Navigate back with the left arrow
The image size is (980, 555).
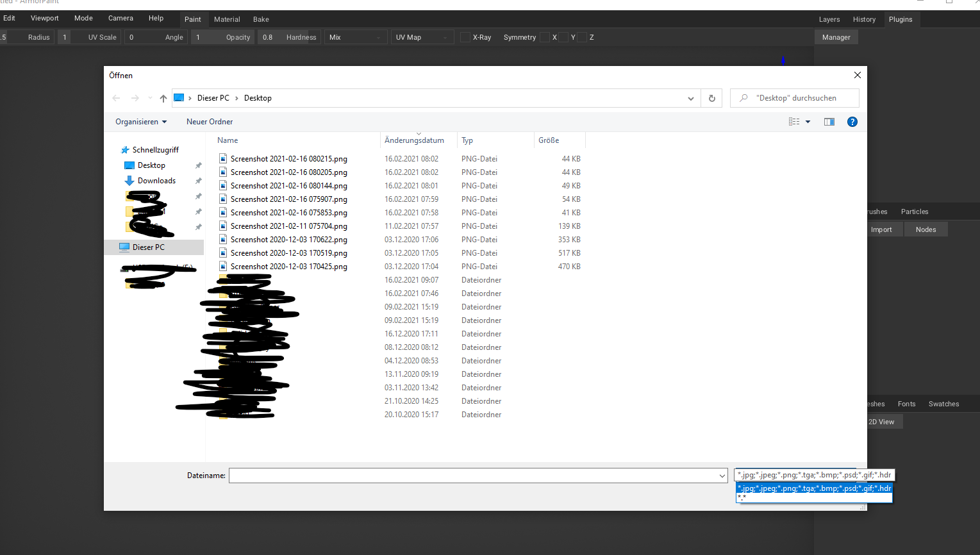[116, 97]
